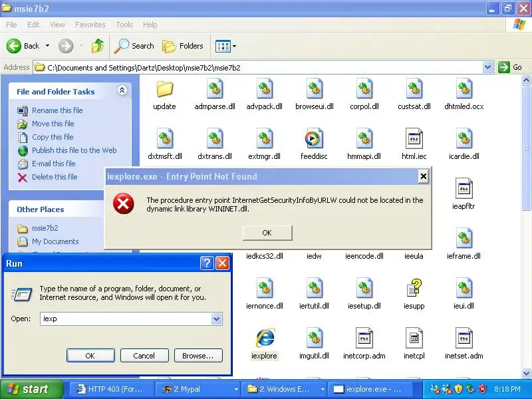Select the ieframe.dll file icon

click(x=464, y=239)
